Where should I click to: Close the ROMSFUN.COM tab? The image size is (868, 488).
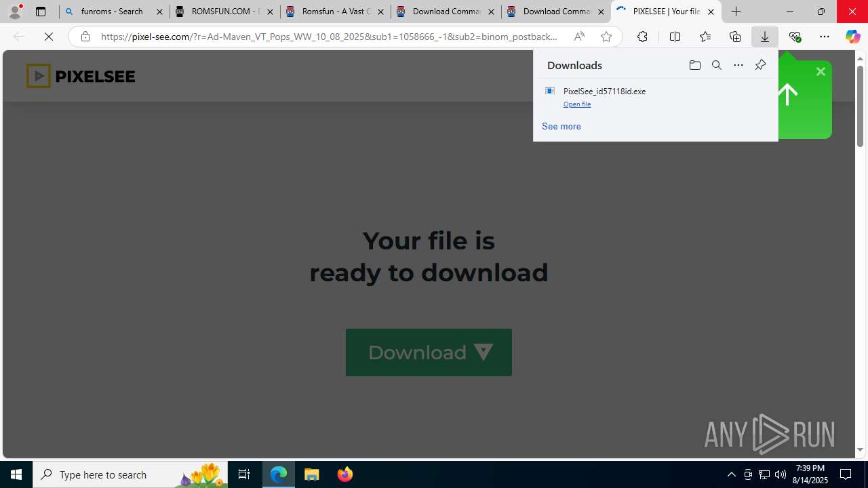coord(270,12)
